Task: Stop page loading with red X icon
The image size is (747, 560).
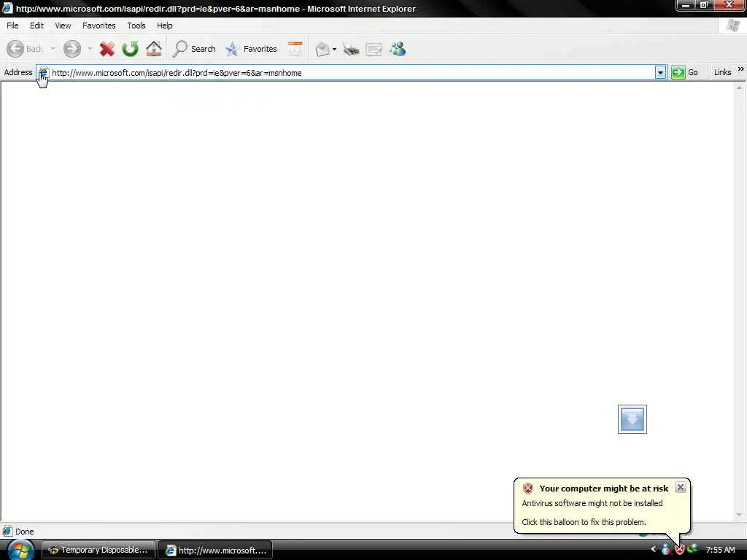Action: [x=107, y=49]
